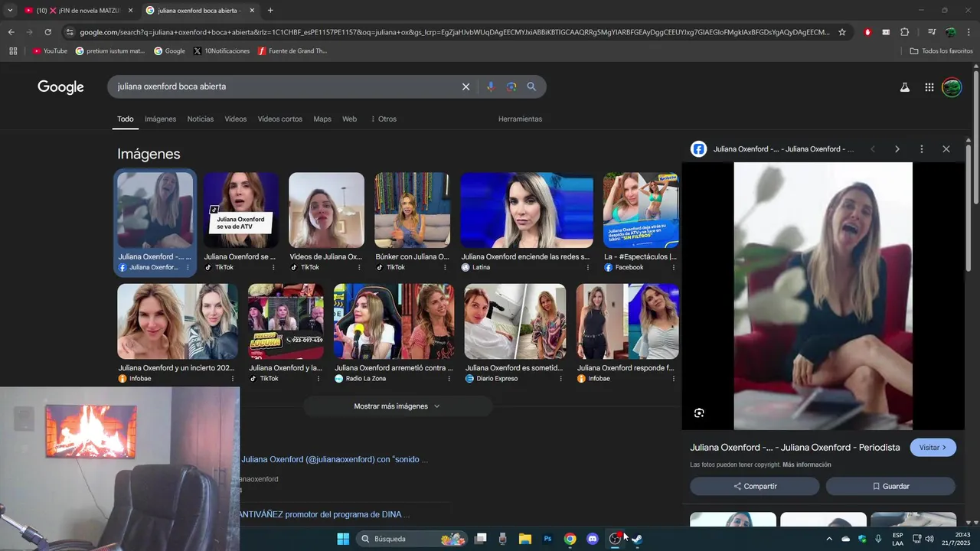Image resolution: width=980 pixels, height=551 pixels.
Task: Select the first Facebook image thumbnail
Action: 155,210
